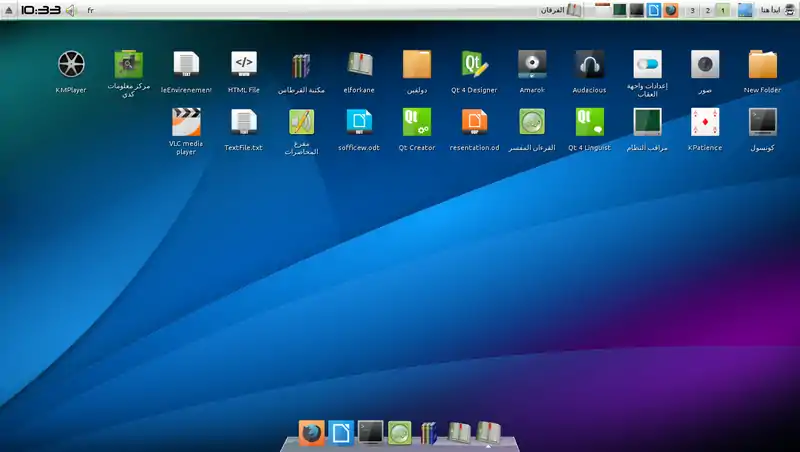Click the volume speaker icon
800x452 pixels.
point(71,10)
